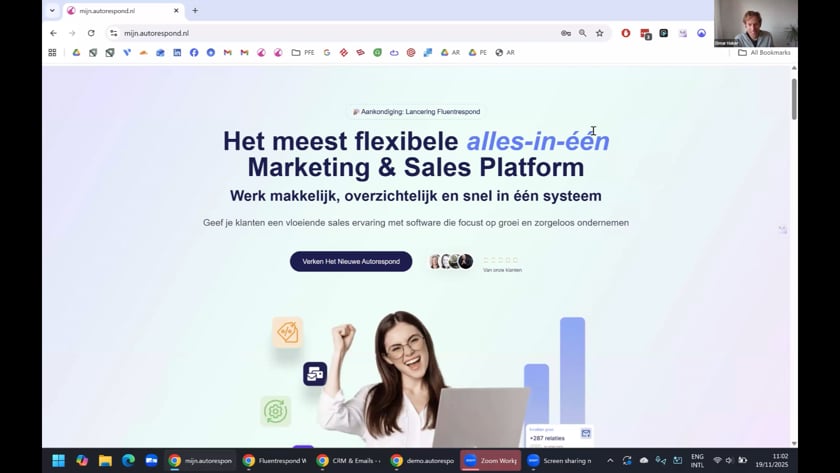Open the red target bookmark
The height and width of the screenshot is (473, 840).
point(411,52)
